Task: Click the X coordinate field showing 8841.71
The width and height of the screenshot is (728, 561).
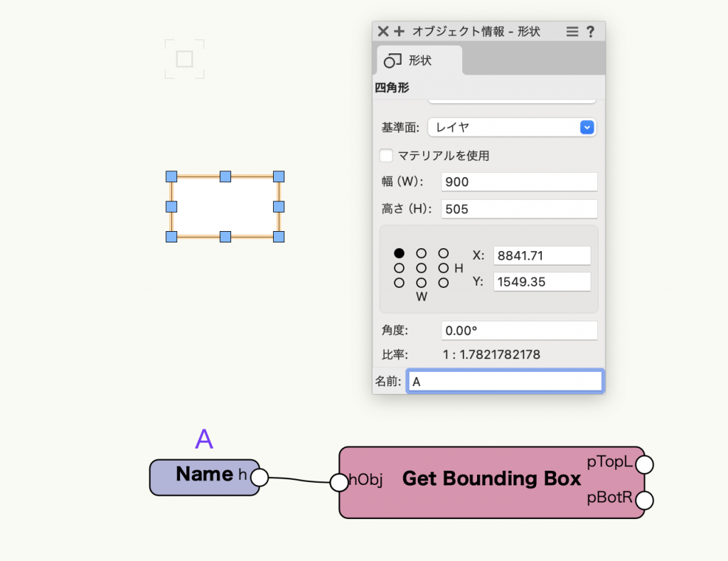Action: point(542,255)
